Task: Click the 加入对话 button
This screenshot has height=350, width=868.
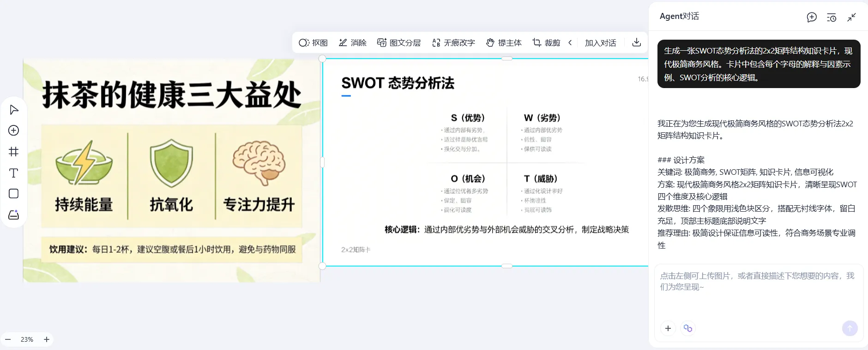Action: point(600,43)
